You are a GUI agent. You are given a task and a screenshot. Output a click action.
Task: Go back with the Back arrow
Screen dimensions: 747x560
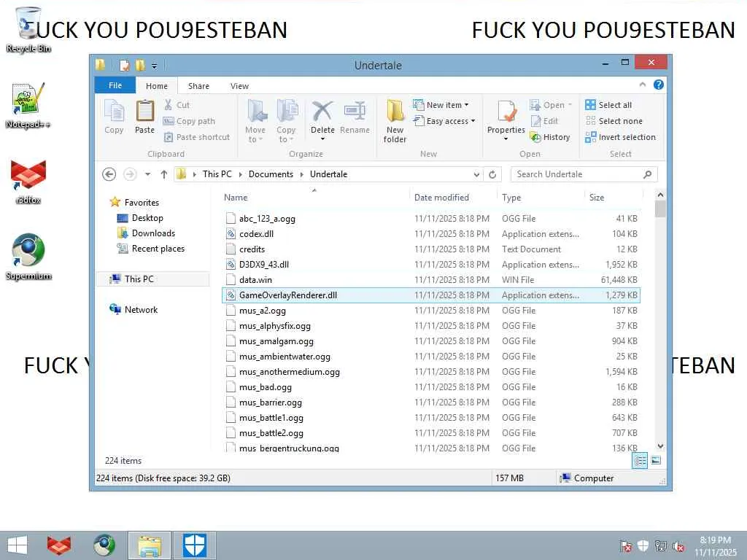tap(109, 174)
